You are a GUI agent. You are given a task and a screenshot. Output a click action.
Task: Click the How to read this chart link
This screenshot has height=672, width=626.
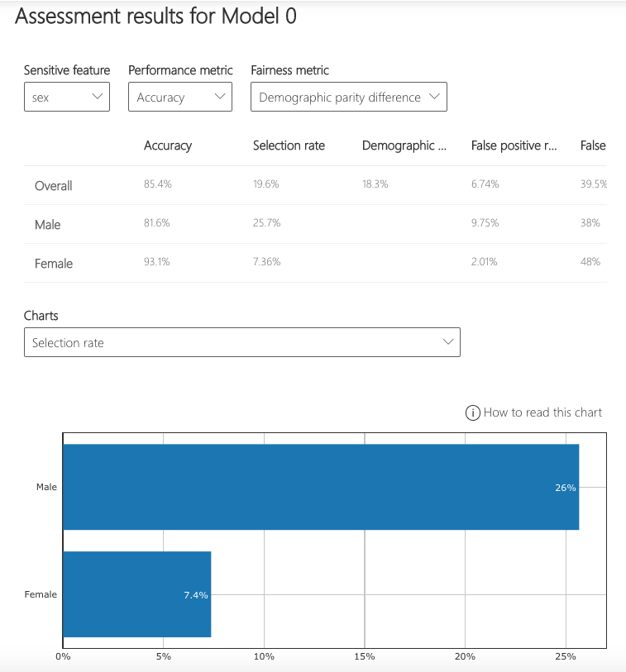point(542,412)
